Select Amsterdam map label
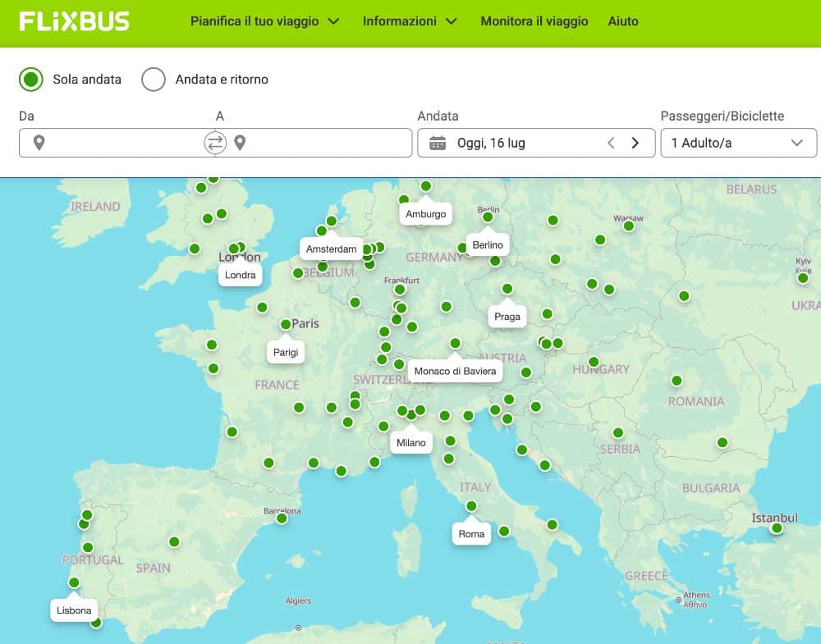Image resolution: width=821 pixels, height=644 pixels. [331, 249]
